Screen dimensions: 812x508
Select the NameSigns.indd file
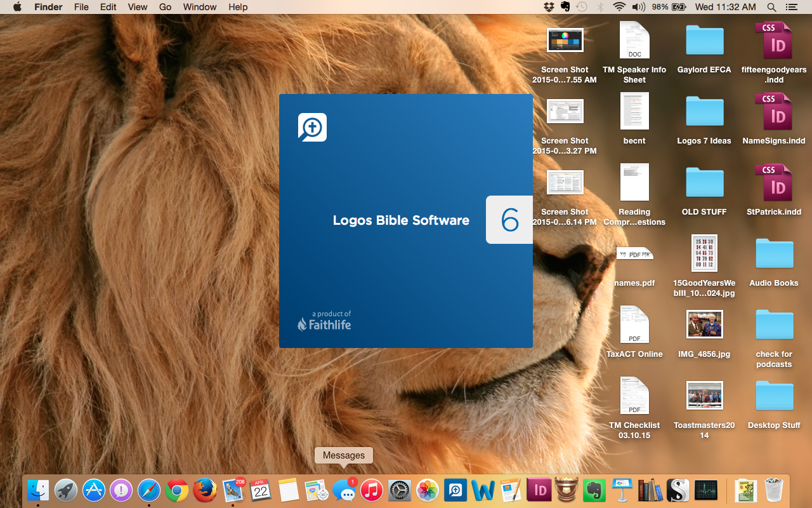click(x=774, y=112)
